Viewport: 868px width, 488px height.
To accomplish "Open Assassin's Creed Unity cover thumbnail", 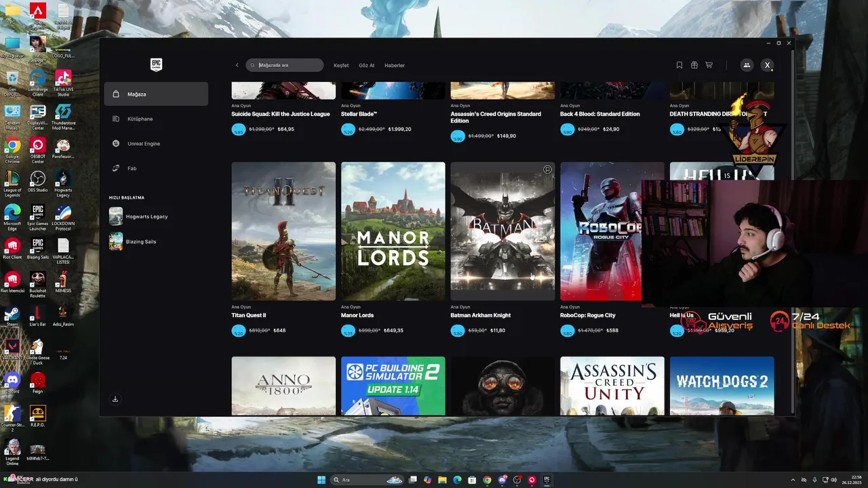I will click(x=612, y=386).
